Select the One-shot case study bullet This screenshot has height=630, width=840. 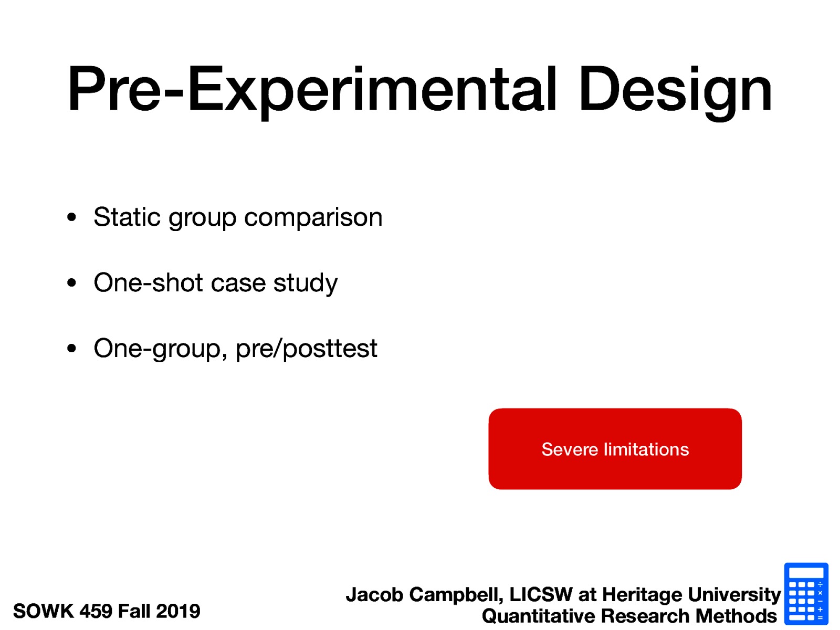point(216,282)
